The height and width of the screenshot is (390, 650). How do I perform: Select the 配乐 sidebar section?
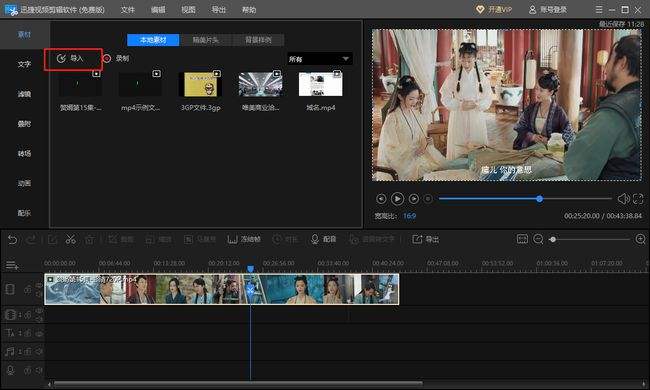24,213
